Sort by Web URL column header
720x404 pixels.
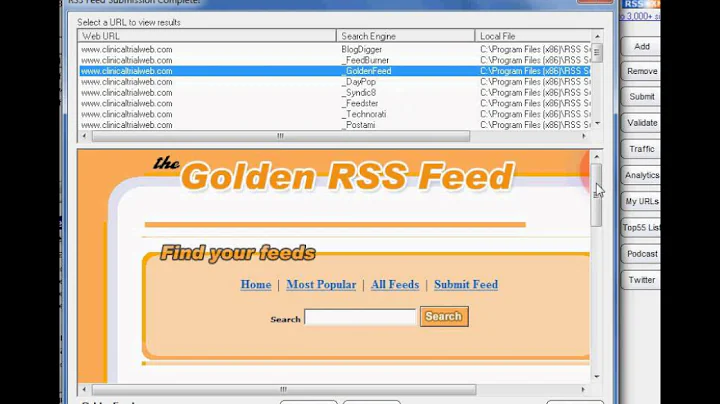click(207, 36)
